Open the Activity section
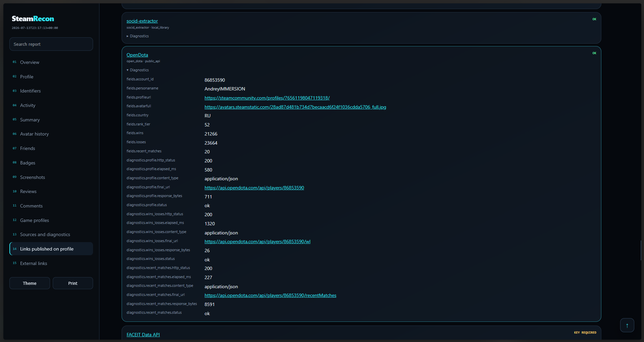The width and height of the screenshot is (644, 342). (51, 105)
